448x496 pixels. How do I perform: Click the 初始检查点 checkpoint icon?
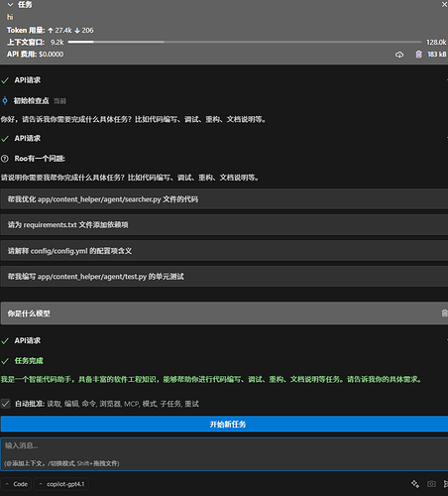[5, 100]
